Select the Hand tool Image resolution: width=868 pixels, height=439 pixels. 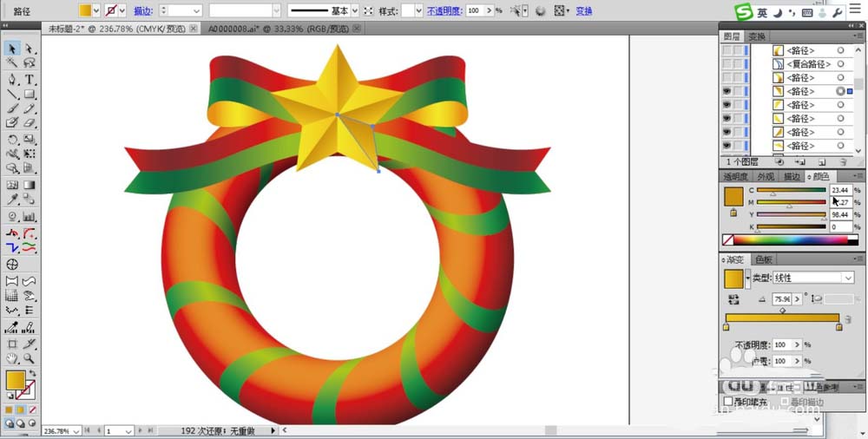pos(12,358)
